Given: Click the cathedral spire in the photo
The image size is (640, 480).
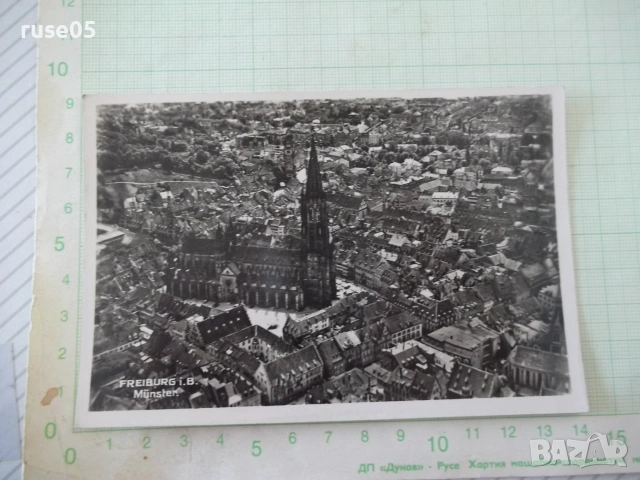Looking at the screenshot, I should pos(314,167).
